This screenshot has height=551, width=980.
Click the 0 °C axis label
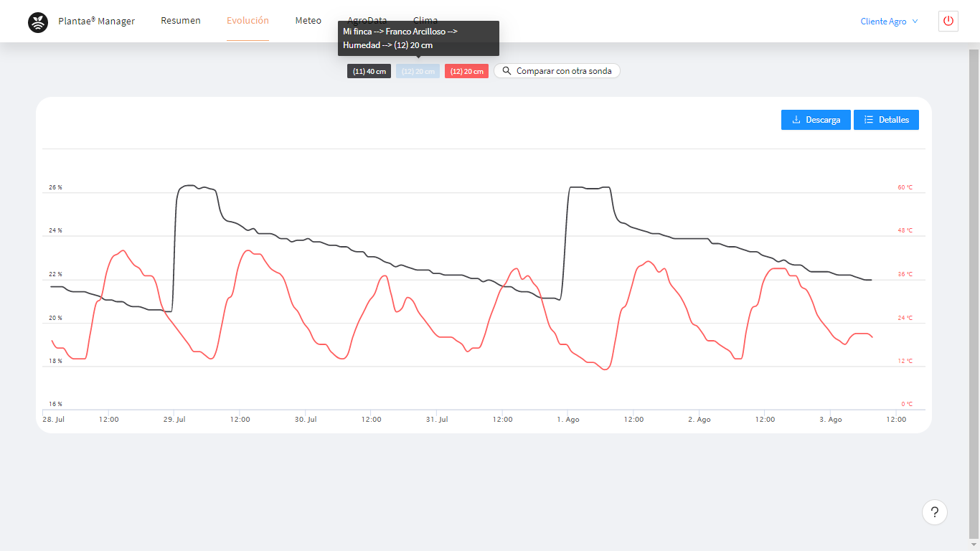(907, 404)
